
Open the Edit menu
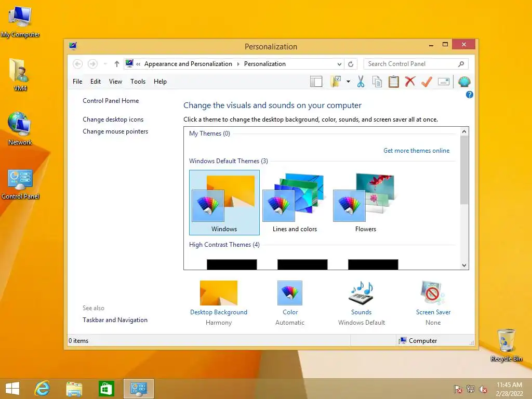[x=96, y=82]
